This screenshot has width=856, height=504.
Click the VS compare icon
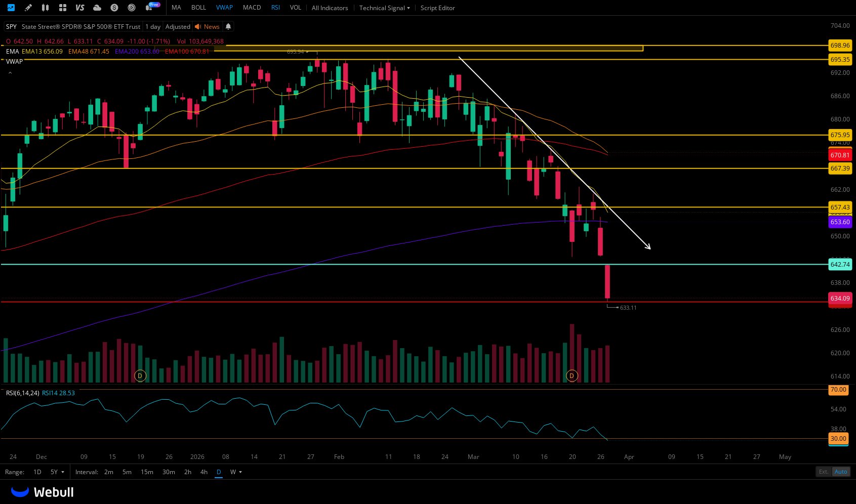coord(79,8)
